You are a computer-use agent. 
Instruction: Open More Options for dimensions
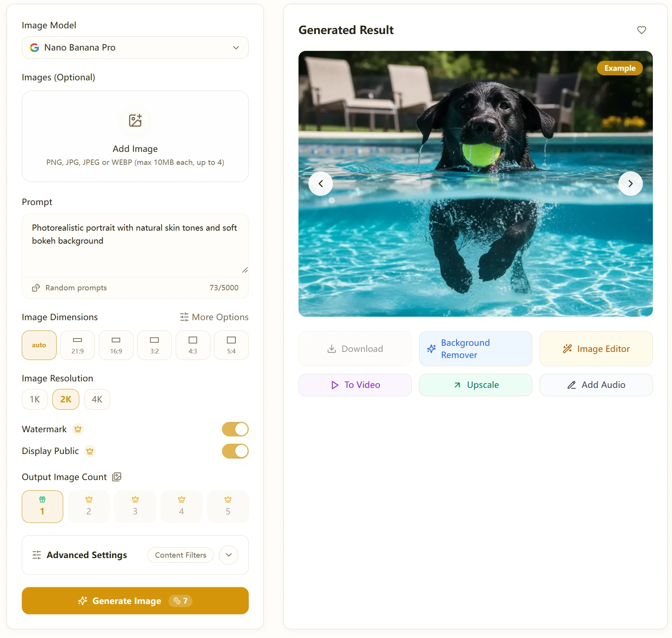pos(214,317)
